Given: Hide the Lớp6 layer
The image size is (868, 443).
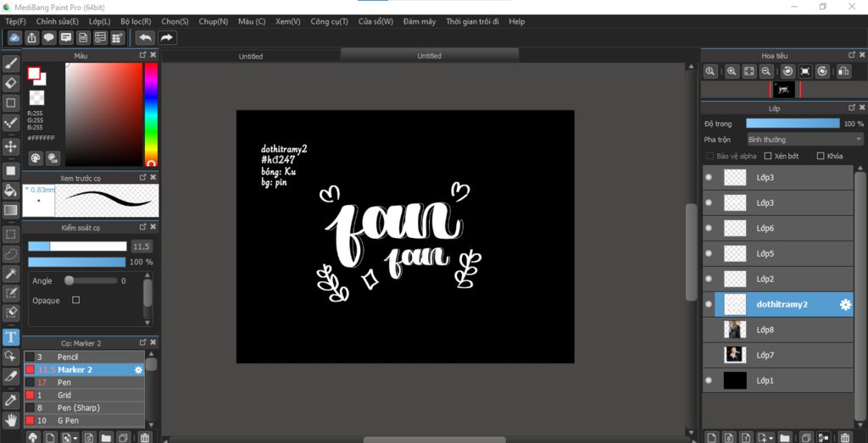Looking at the screenshot, I should coord(709,229).
